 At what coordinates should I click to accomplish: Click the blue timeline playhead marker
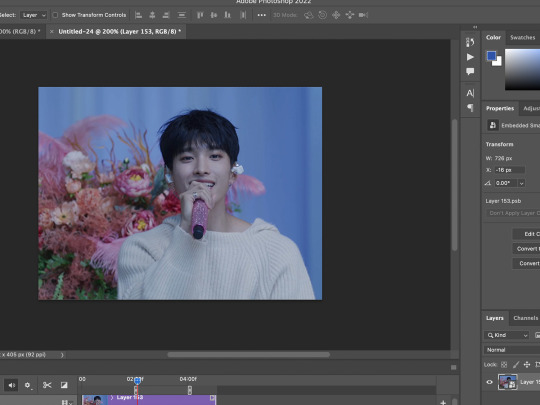[137, 381]
